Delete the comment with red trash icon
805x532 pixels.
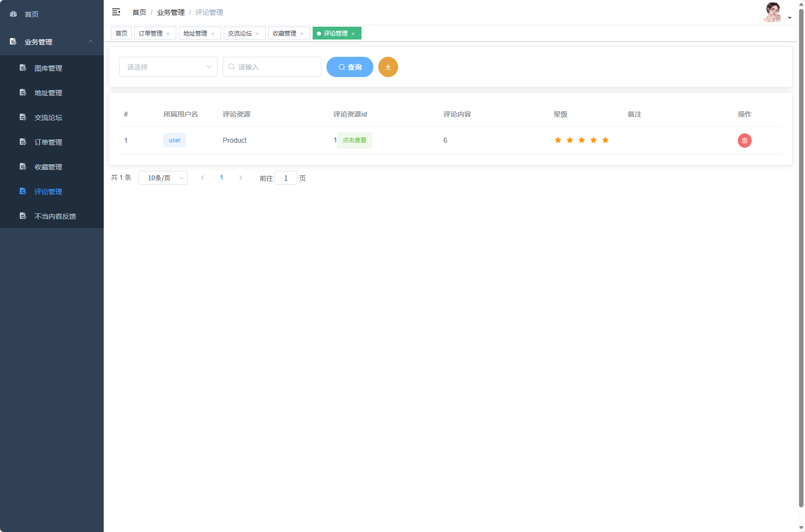[744, 141]
